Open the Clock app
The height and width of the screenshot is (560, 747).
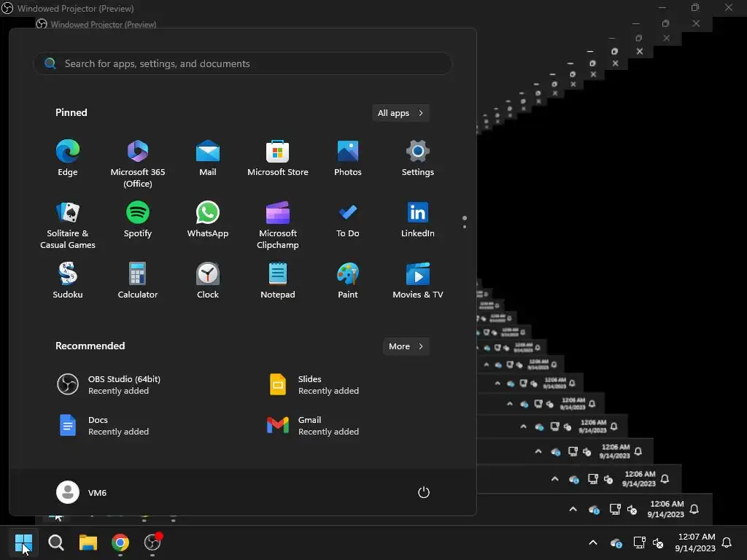(208, 281)
